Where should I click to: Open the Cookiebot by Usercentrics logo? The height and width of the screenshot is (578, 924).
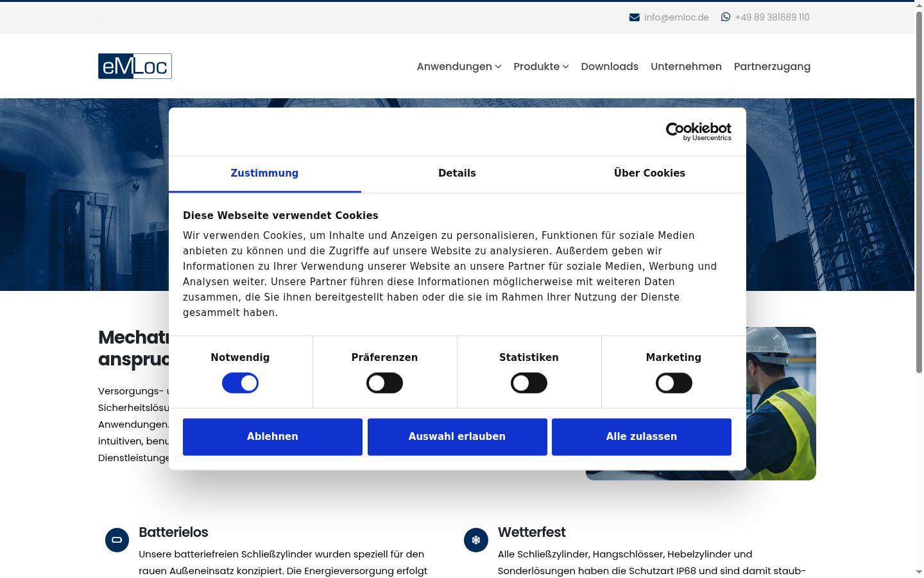[x=698, y=132]
